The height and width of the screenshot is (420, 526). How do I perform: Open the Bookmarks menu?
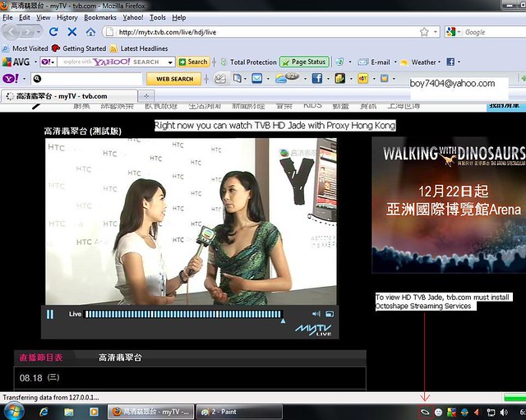(100, 17)
